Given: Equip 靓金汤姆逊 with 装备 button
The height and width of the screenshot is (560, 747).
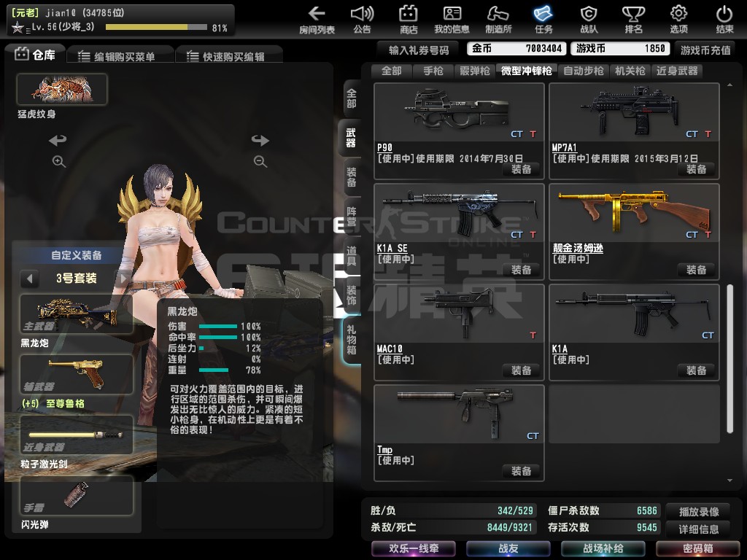Looking at the screenshot, I should point(696,270).
